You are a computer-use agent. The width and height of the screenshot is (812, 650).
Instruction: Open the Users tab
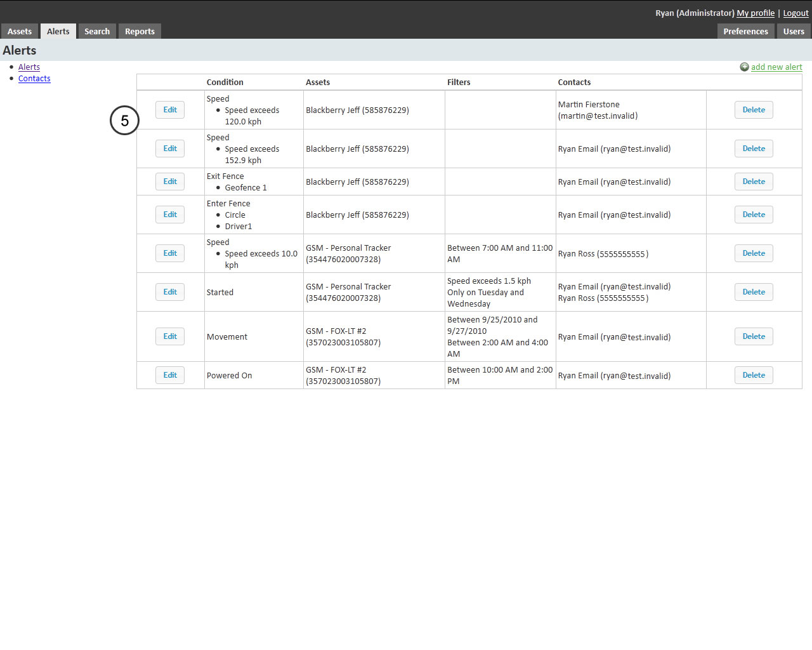coord(794,30)
